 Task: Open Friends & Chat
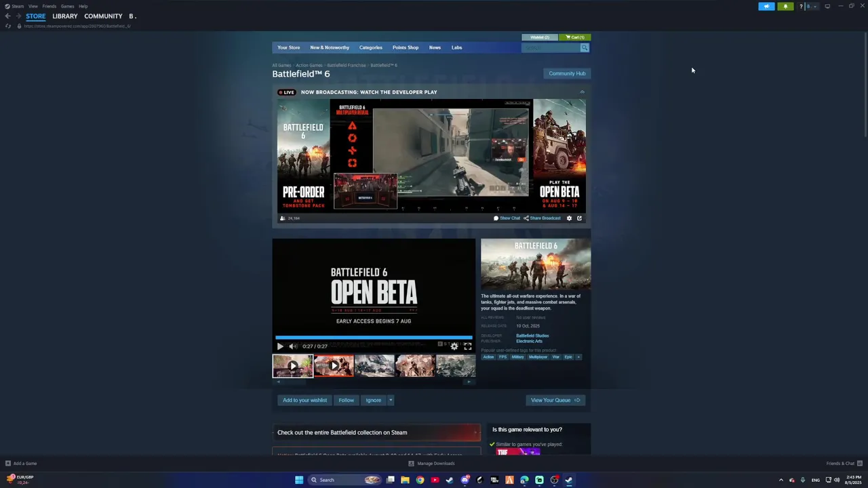point(844,464)
